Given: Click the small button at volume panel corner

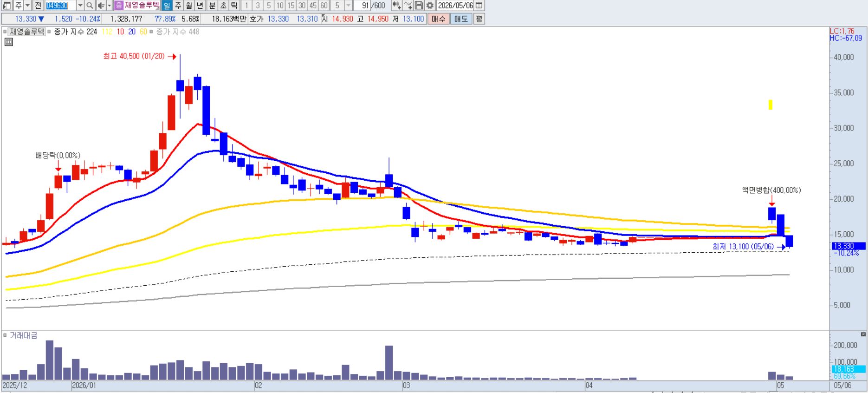Looking at the screenshot, I should [863, 334].
